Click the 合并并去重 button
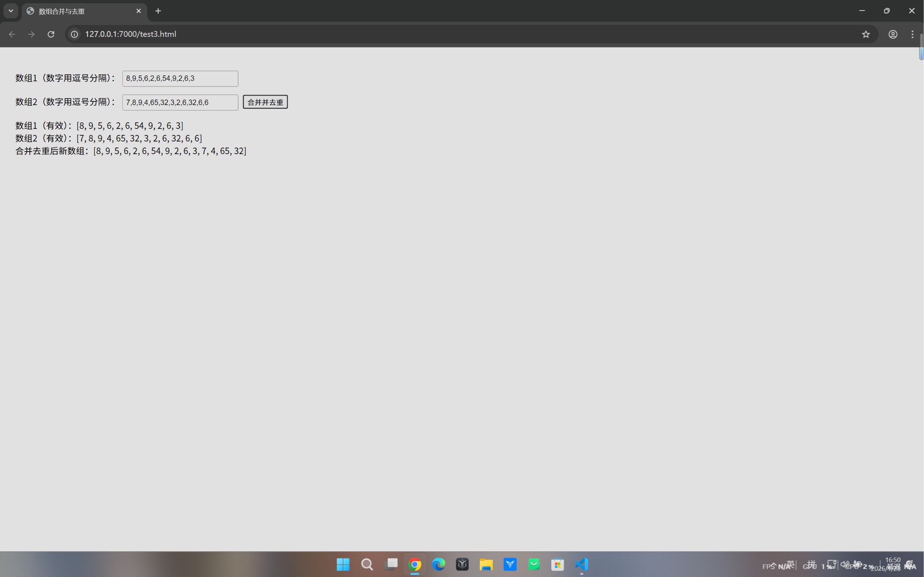Image resolution: width=924 pixels, height=577 pixels. coord(265,102)
